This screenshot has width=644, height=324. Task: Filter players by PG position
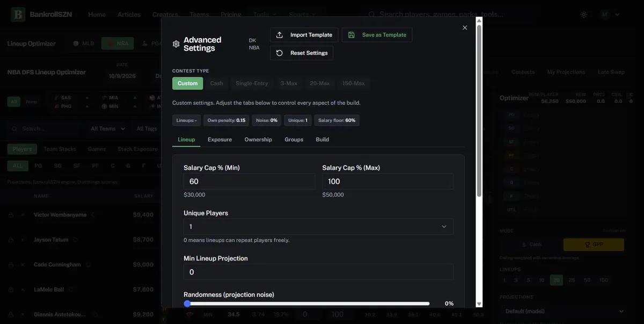click(x=38, y=166)
